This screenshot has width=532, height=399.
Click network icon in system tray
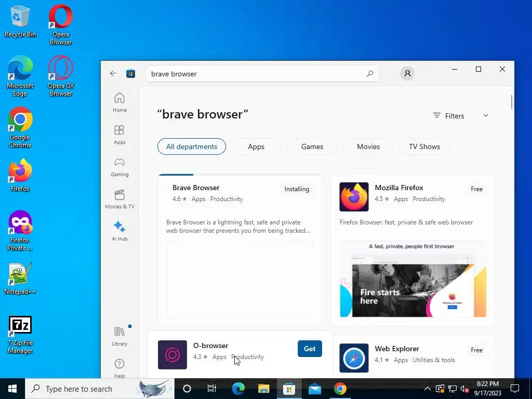coord(453,389)
